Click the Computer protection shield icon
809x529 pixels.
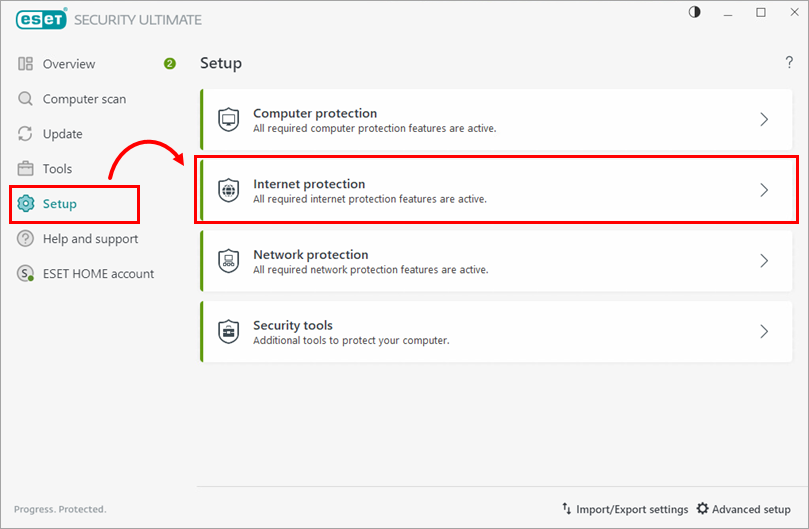[229, 120]
